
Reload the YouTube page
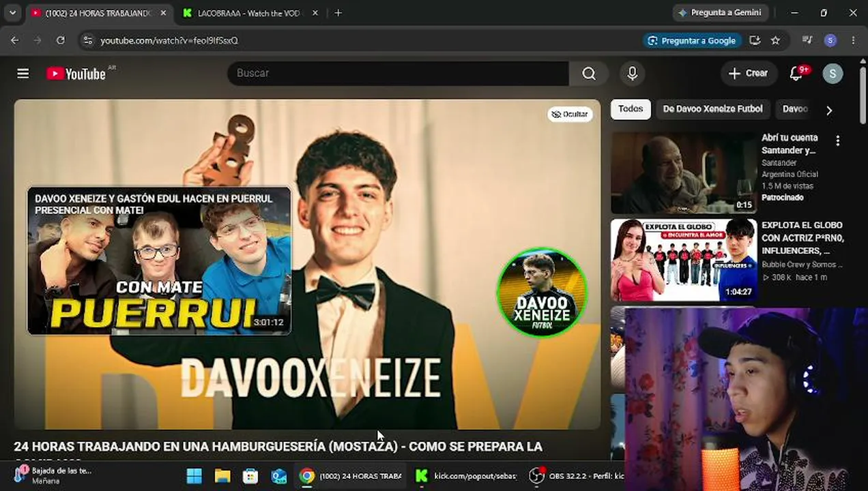(x=60, y=40)
